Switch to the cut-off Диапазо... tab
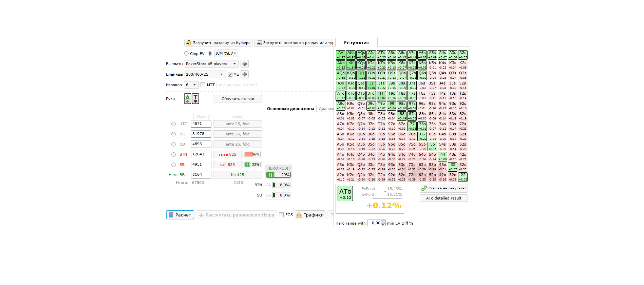 point(326,109)
